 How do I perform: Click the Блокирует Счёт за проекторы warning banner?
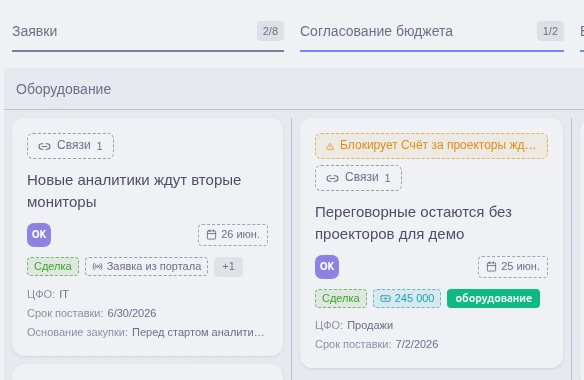(x=431, y=146)
